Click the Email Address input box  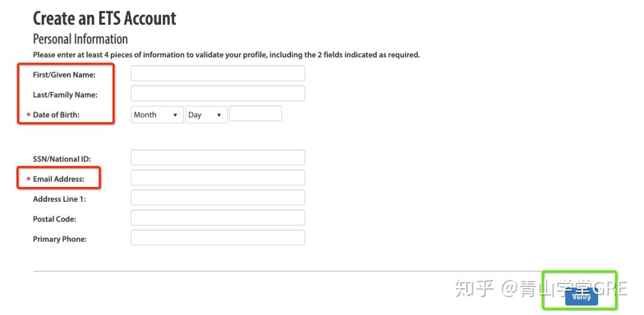[x=218, y=178]
